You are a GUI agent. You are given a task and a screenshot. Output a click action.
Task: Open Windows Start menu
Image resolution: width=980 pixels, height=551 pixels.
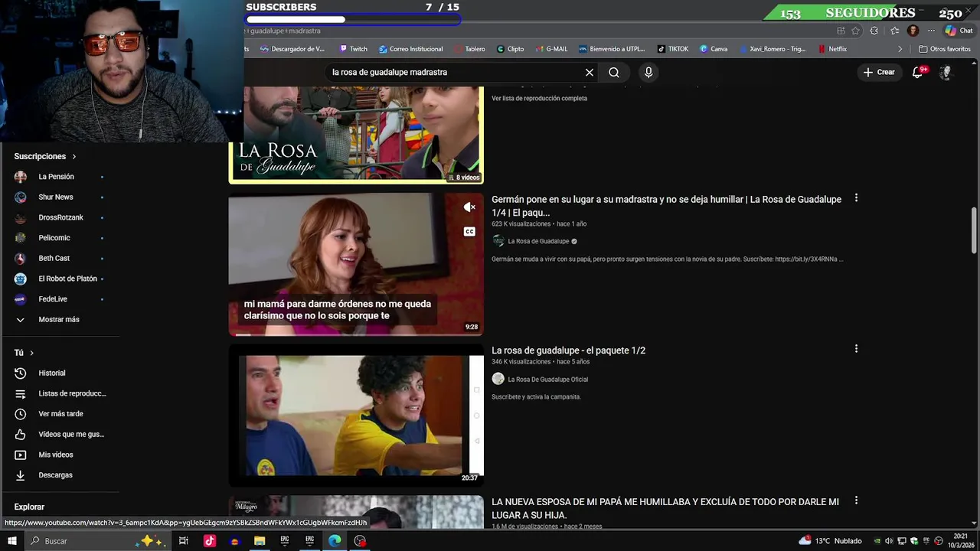[11, 541]
